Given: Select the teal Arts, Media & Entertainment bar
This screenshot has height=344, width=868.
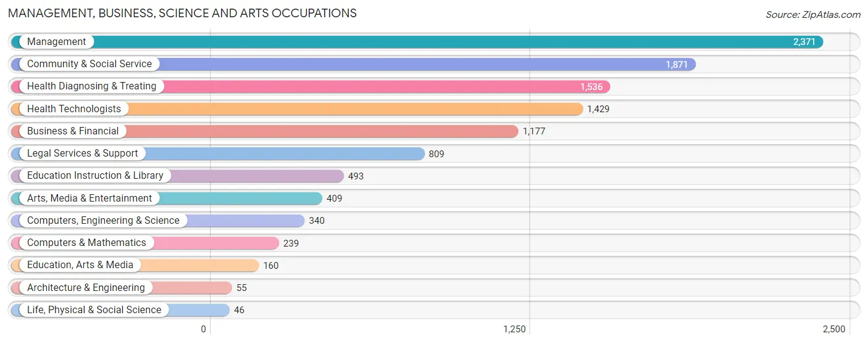Looking at the screenshot, I should point(167,199).
